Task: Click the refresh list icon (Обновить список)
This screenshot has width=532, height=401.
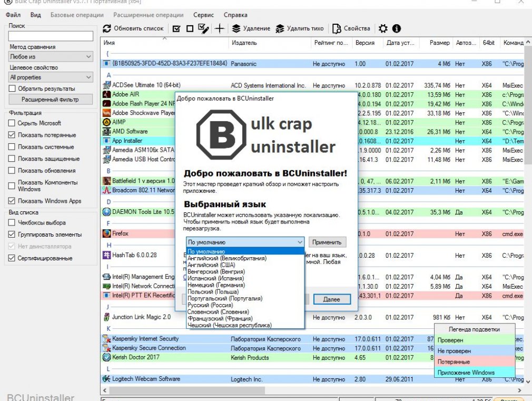Action: pyautogui.click(x=107, y=28)
